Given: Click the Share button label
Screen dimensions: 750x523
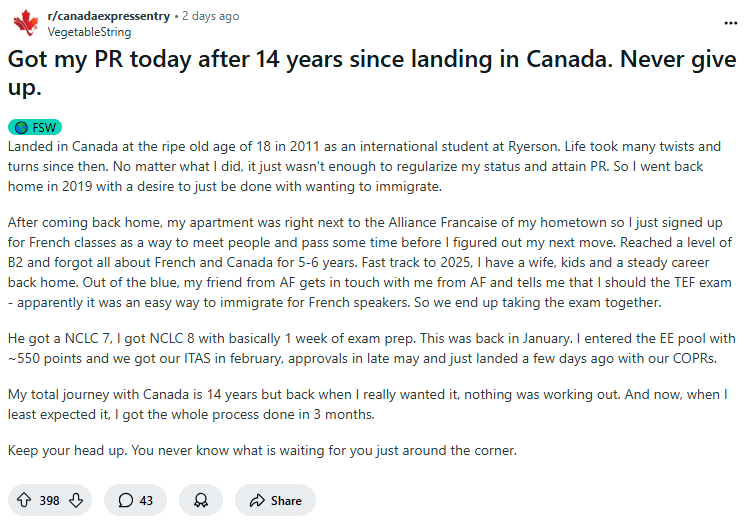Looking at the screenshot, I should (286, 500).
